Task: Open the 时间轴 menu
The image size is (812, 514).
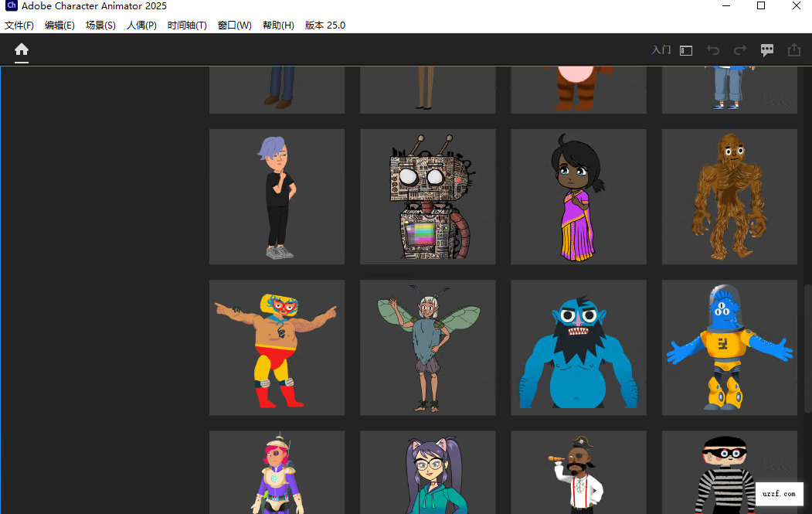Action: pyautogui.click(x=186, y=25)
